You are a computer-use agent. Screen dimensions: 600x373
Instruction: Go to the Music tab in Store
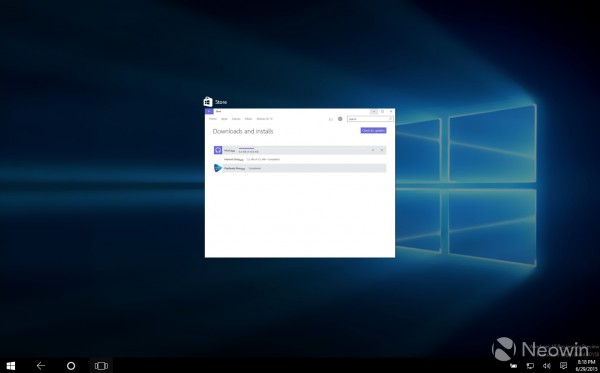(248, 119)
